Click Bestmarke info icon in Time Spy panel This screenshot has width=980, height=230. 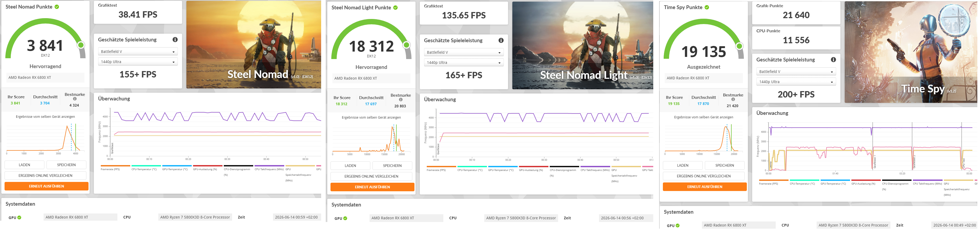coord(733,99)
